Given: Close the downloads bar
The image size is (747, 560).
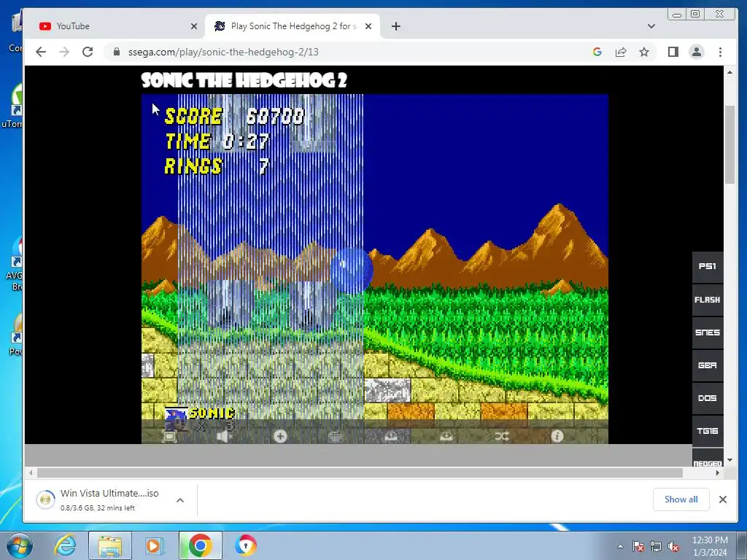Looking at the screenshot, I should 723,499.
